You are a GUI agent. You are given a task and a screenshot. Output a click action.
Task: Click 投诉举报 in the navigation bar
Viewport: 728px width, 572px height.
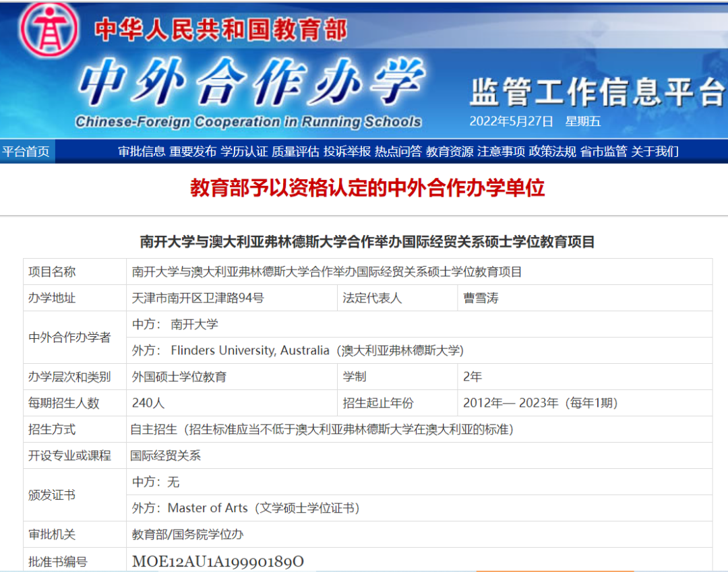click(x=347, y=151)
